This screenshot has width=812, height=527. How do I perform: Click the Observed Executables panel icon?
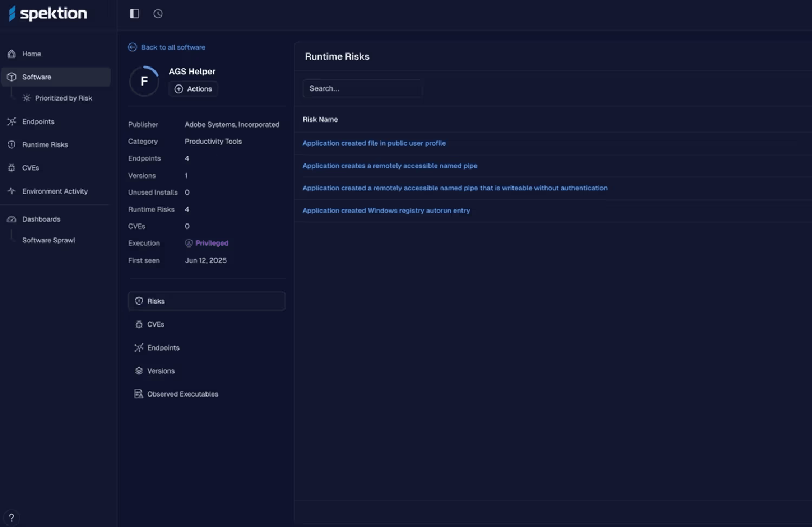click(139, 394)
